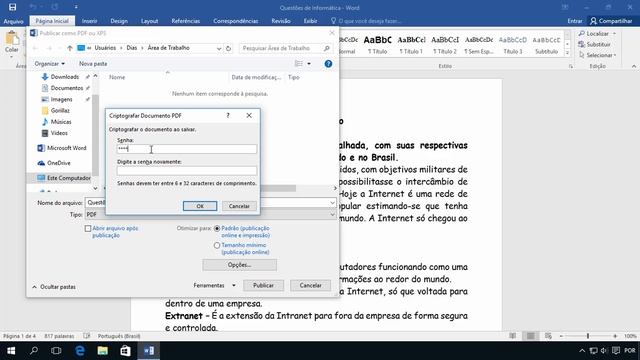Image resolution: width=640 pixels, height=360 pixels.
Task: Open the Layout ribbon tab
Action: pos(149,21)
